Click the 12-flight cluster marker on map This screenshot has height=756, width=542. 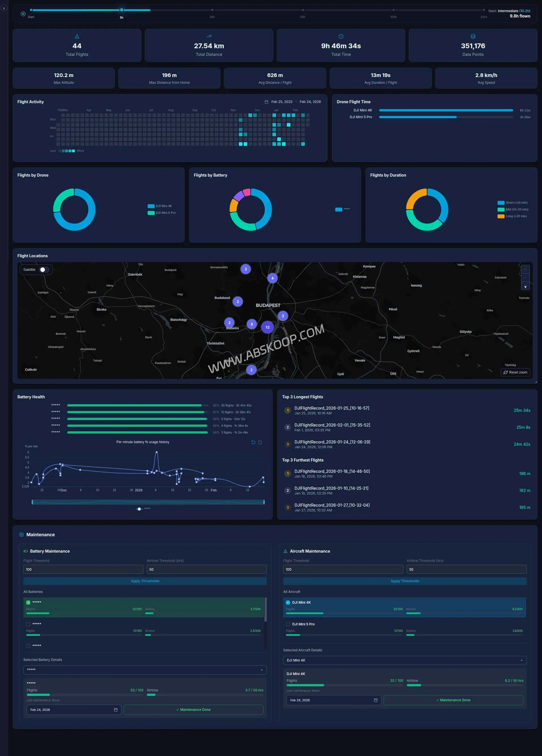(x=268, y=327)
